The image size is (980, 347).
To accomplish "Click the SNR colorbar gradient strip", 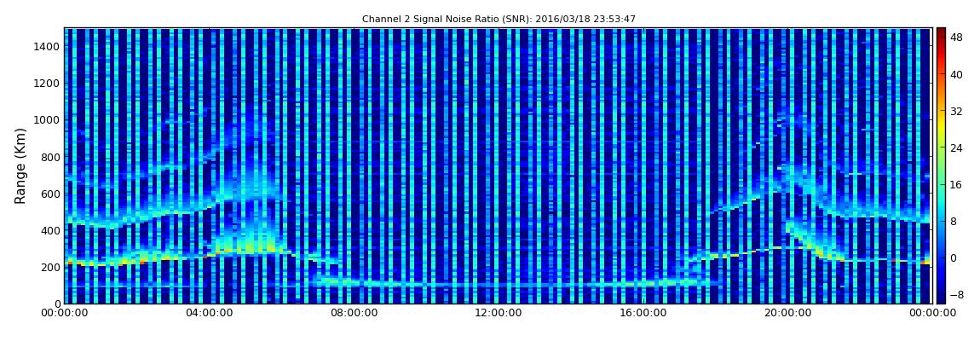I will (x=941, y=165).
